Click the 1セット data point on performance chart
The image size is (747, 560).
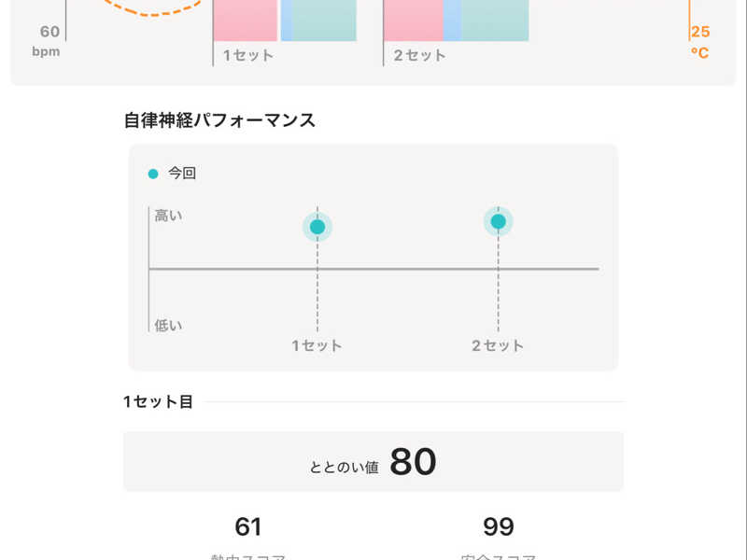pos(317,227)
